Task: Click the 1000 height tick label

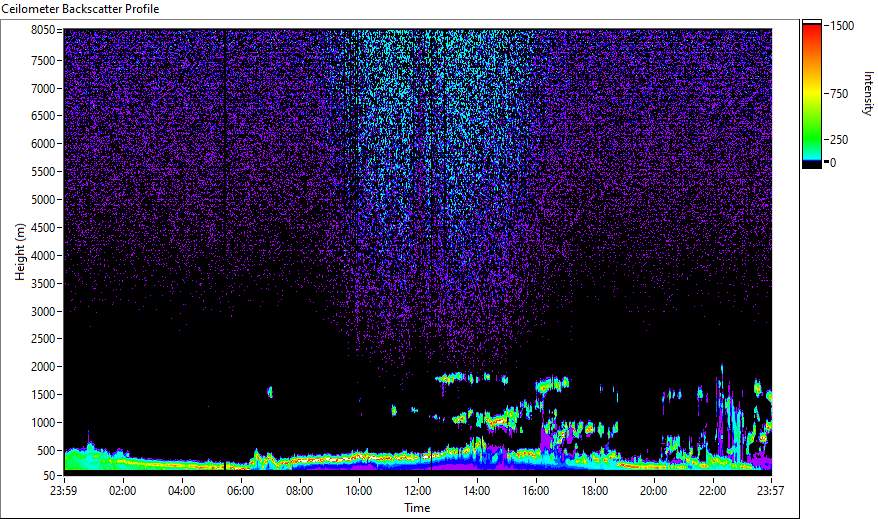Action: click(43, 423)
